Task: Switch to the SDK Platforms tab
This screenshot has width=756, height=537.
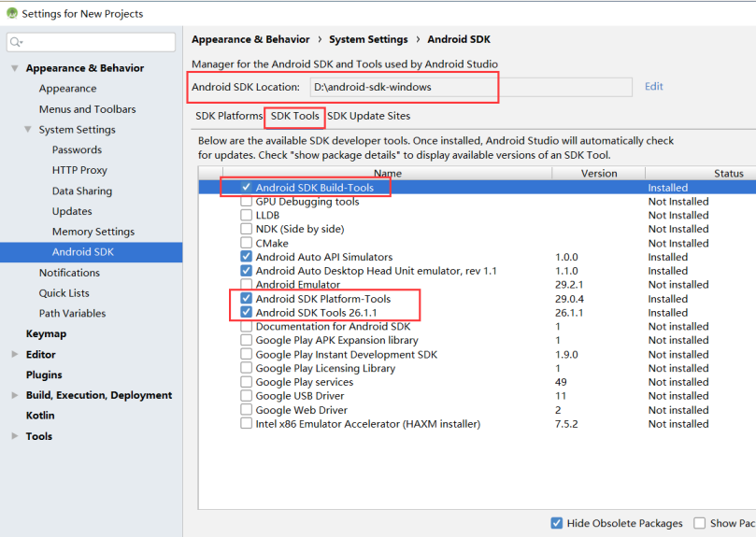Action: [x=229, y=116]
